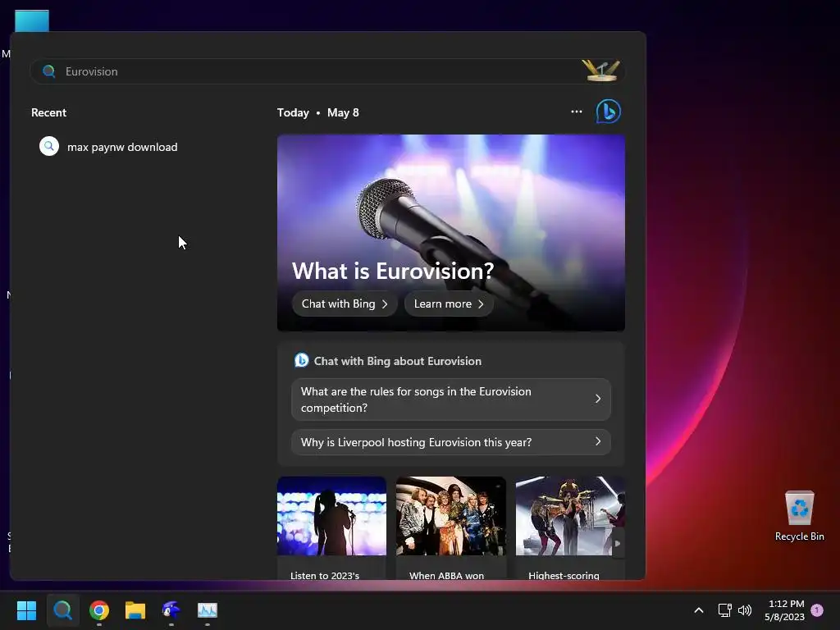The width and height of the screenshot is (840, 630).
Task: Open File Explorer from the taskbar
Action: (x=135, y=610)
